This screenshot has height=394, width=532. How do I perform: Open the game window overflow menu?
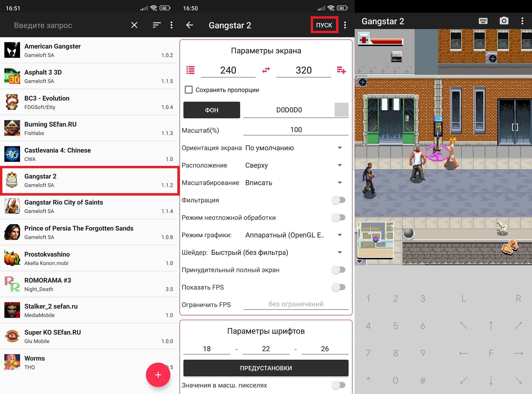[x=522, y=21]
